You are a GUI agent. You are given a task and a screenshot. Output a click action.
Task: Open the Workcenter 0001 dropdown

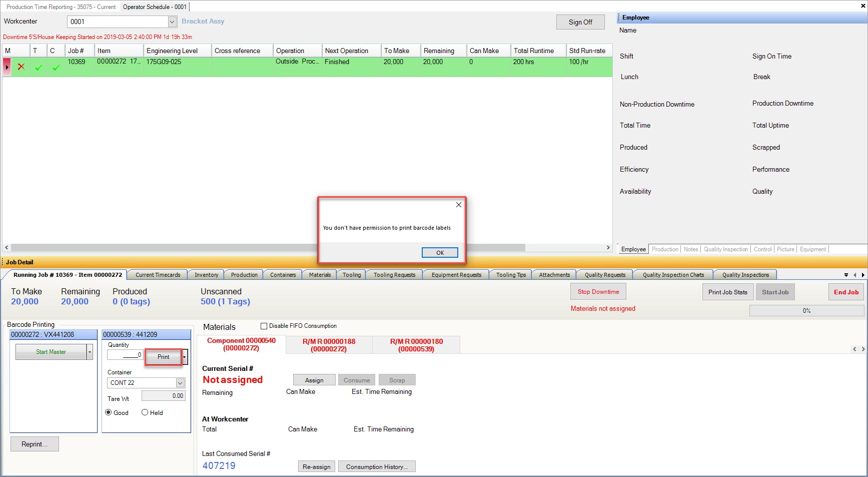pos(172,22)
